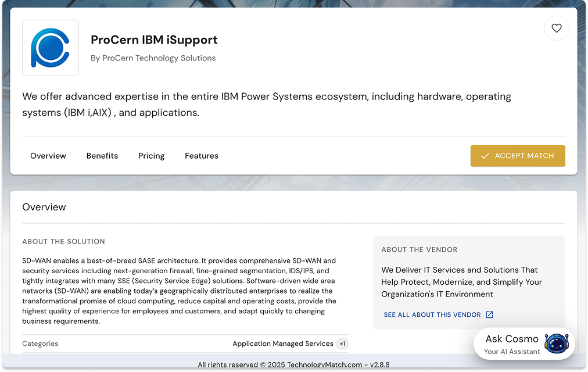Click the ProCern logo thumbnail
588x372 pixels.
tap(50, 48)
